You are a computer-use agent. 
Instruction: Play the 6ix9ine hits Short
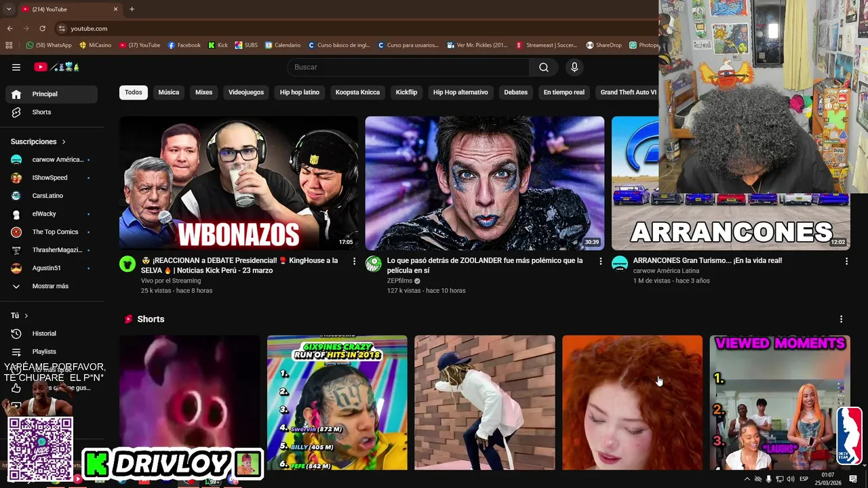coord(337,403)
